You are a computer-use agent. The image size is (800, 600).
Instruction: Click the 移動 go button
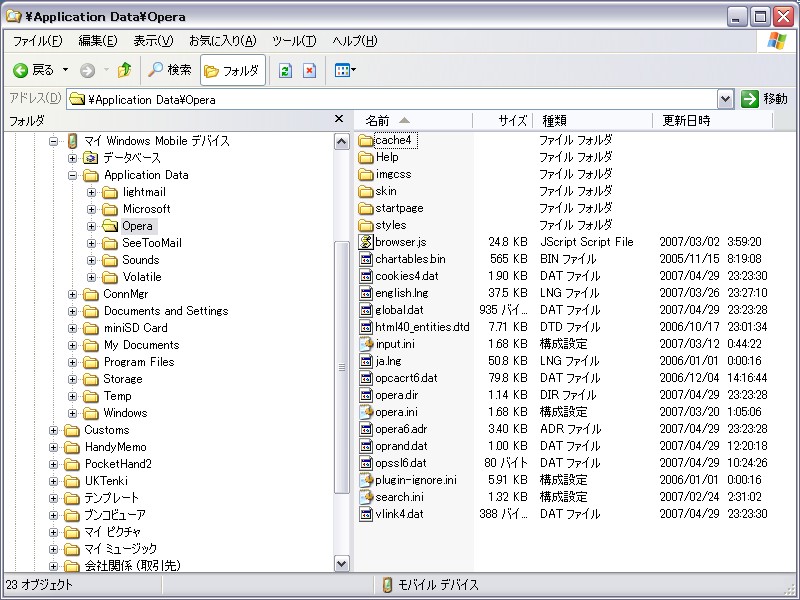764,99
